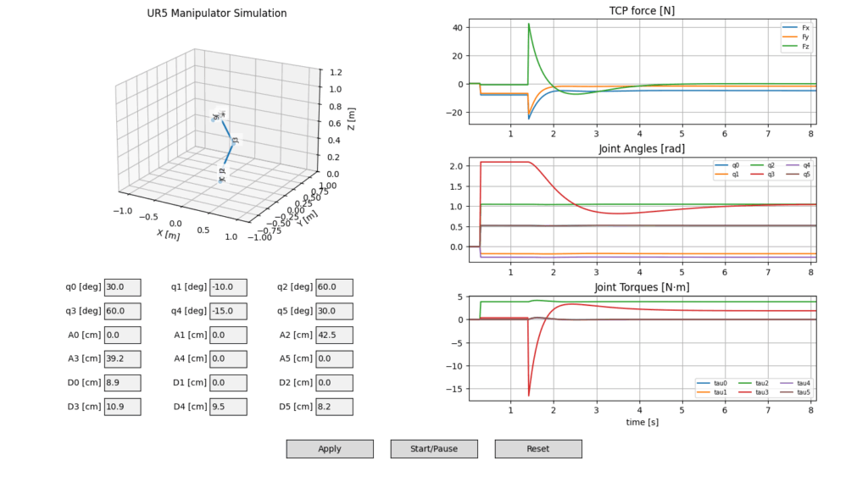Click the A3 [cm] input box

coord(122,359)
